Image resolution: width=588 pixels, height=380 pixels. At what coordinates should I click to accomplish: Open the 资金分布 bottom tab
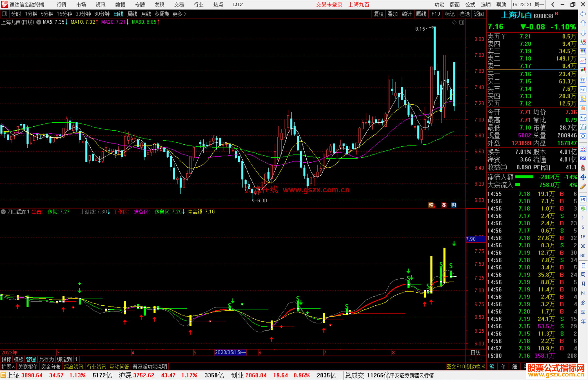point(51,367)
